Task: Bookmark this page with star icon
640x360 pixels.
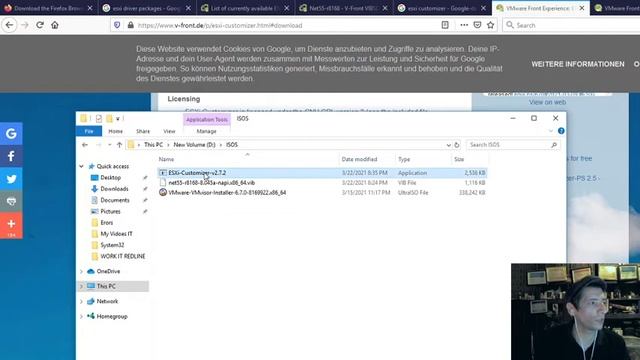Action: point(491,25)
